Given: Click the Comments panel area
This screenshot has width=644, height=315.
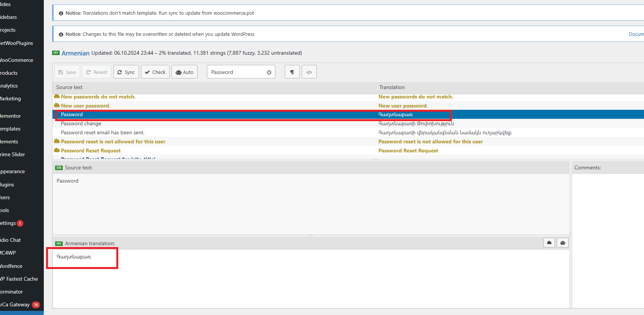Looking at the screenshot, I should pyautogui.click(x=608, y=241).
